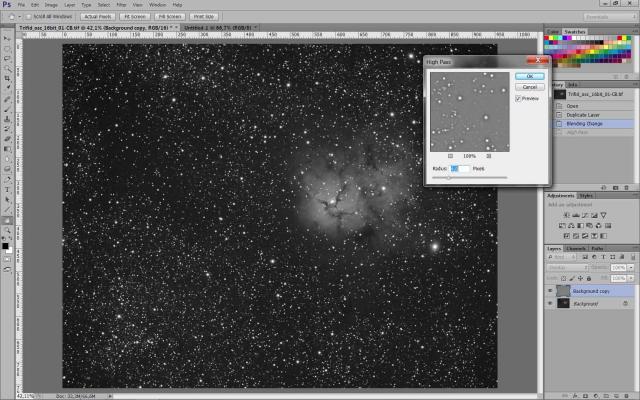Open the Image menu

coord(49,5)
